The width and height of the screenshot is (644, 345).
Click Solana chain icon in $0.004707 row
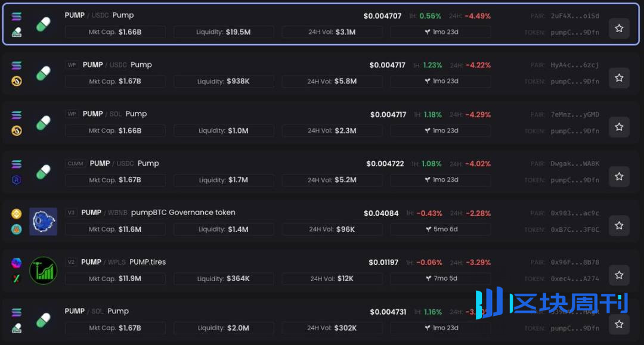tap(17, 17)
